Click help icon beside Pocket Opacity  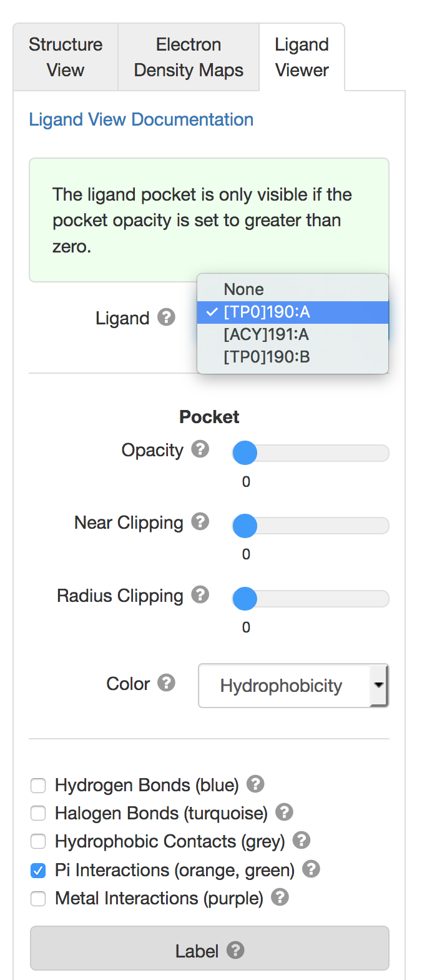pos(200,449)
